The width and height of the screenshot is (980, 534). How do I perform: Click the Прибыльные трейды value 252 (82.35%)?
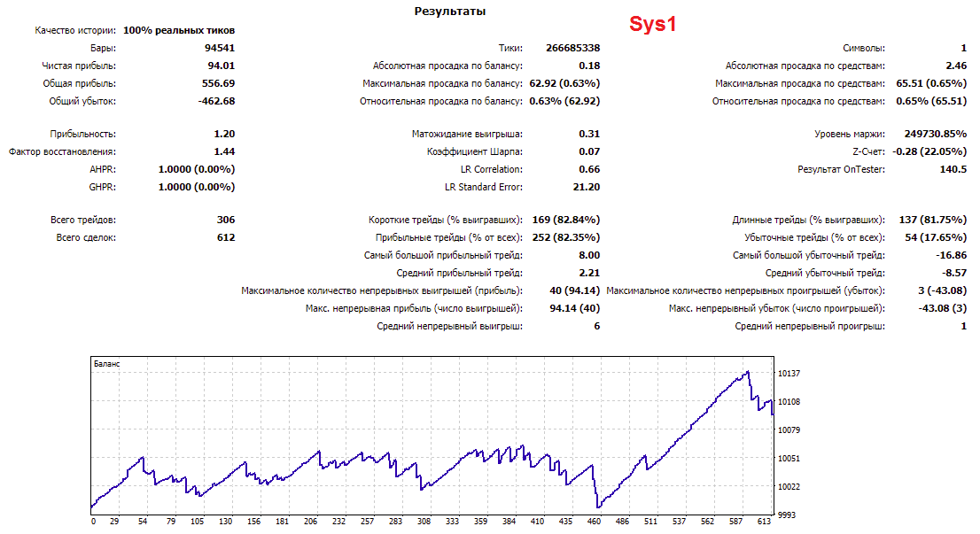tap(565, 237)
